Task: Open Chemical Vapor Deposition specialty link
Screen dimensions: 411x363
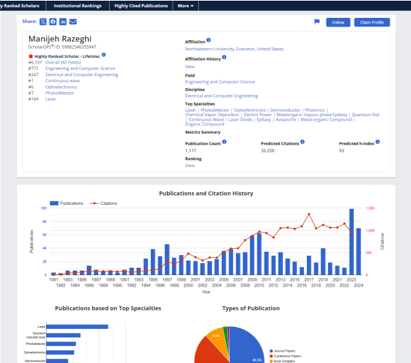Action: 212,115
